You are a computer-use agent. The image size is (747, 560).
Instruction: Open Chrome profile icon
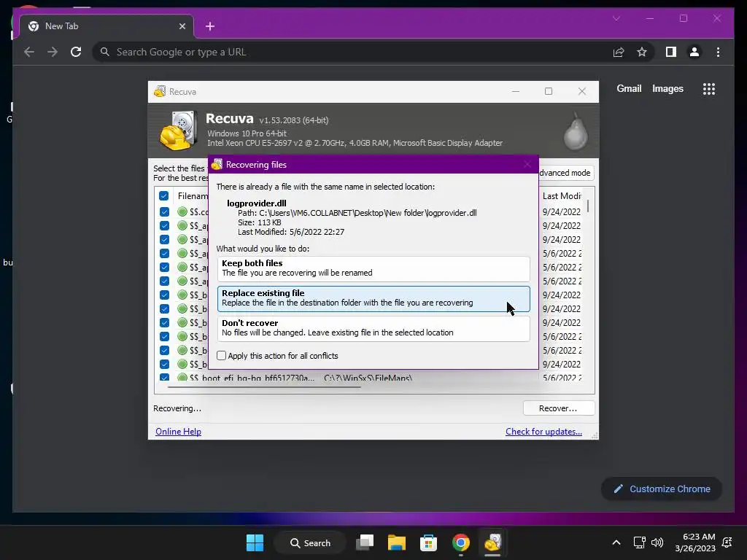(694, 52)
